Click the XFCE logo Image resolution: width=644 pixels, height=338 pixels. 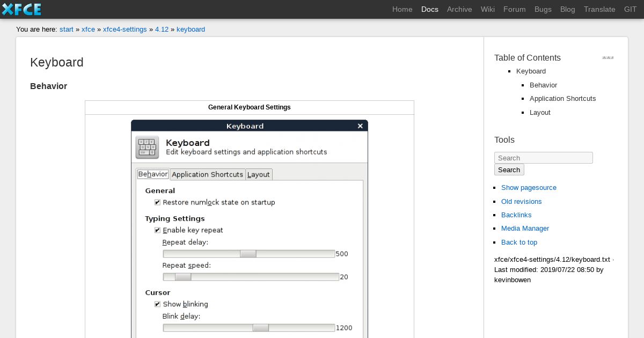pos(21,9)
